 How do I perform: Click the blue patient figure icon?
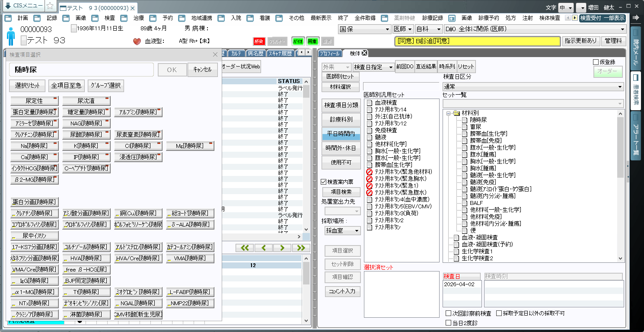pyautogui.click(x=11, y=36)
